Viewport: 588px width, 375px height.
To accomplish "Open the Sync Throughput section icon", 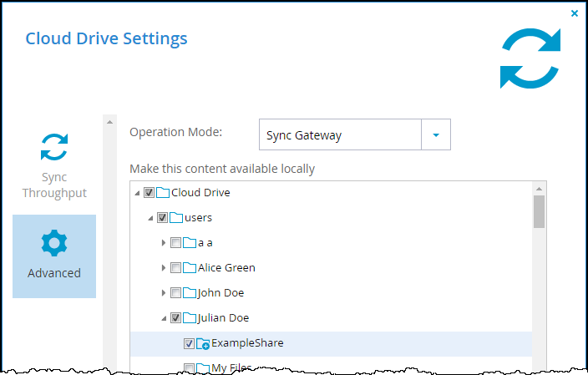I will tap(54, 147).
